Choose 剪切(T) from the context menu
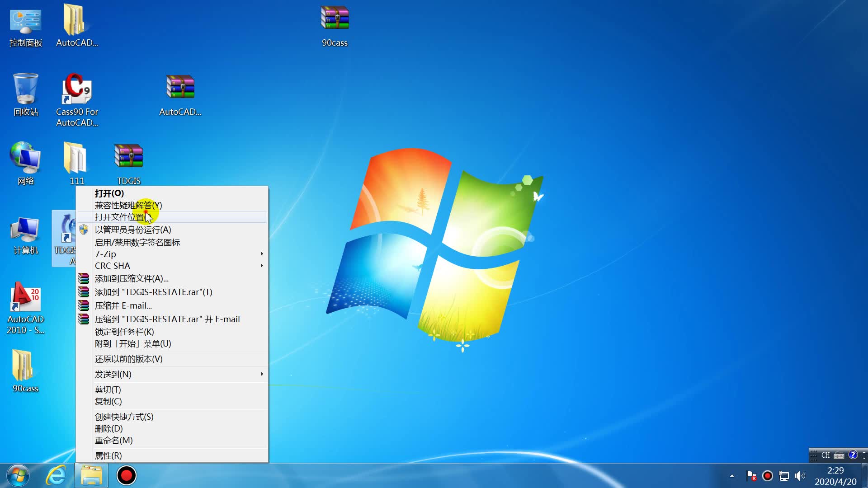 172,389
